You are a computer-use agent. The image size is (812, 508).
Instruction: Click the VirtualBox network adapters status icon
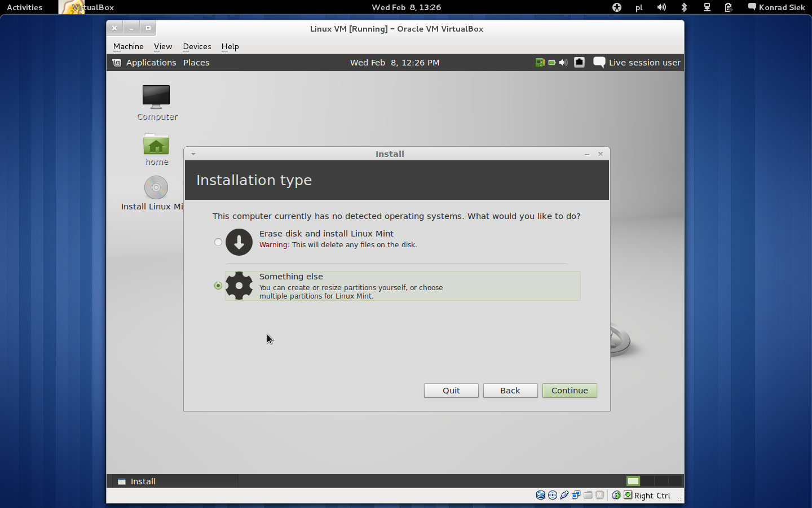576,495
